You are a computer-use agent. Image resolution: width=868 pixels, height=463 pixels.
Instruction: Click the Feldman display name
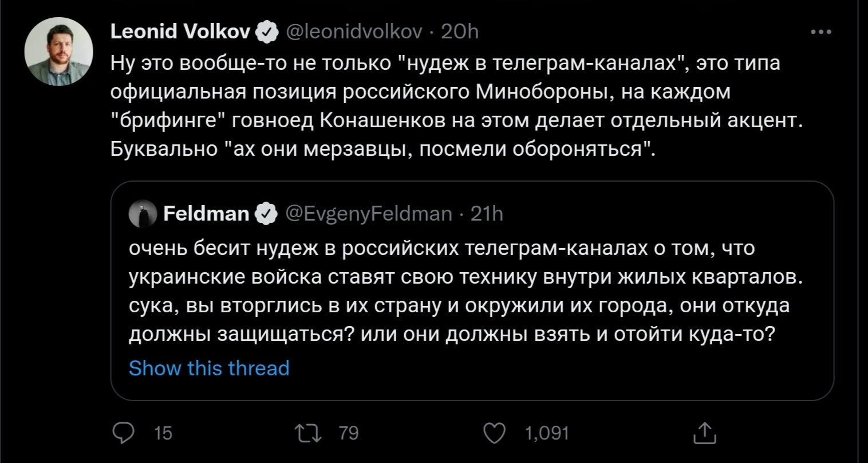tap(206, 214)
